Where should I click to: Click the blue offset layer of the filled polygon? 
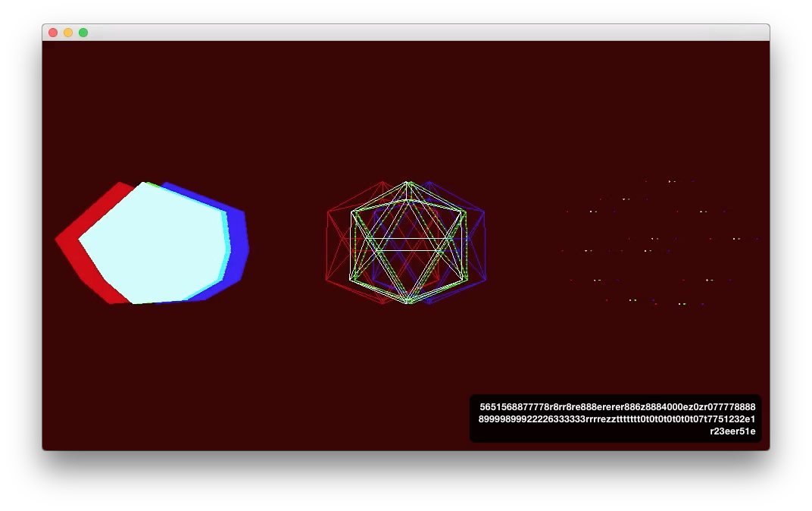(237, 243)
